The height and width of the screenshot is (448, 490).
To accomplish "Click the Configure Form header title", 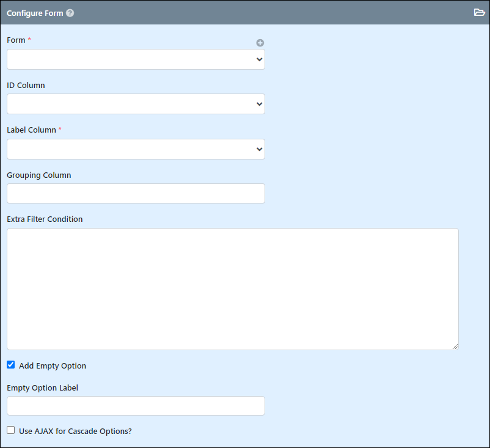I will pyautogui.click(x=35, y=13).
